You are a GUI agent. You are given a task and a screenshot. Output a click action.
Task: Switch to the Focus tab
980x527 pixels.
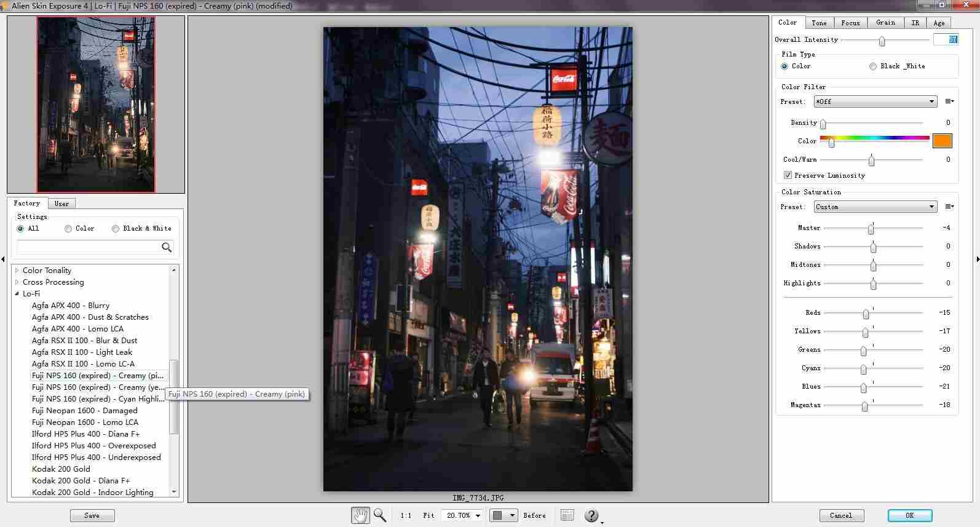point(850,23)
